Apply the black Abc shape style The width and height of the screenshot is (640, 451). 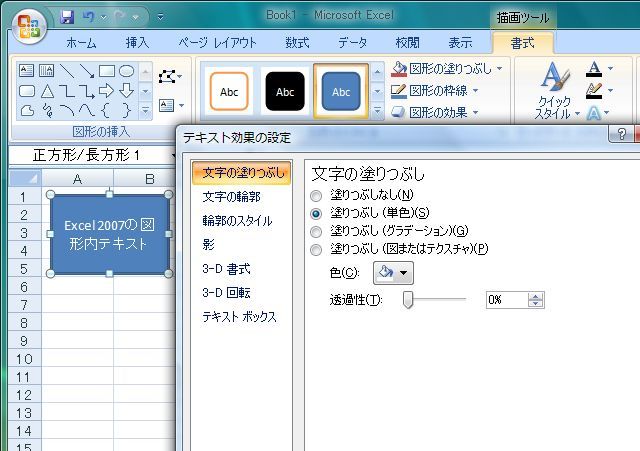(285, 91)
